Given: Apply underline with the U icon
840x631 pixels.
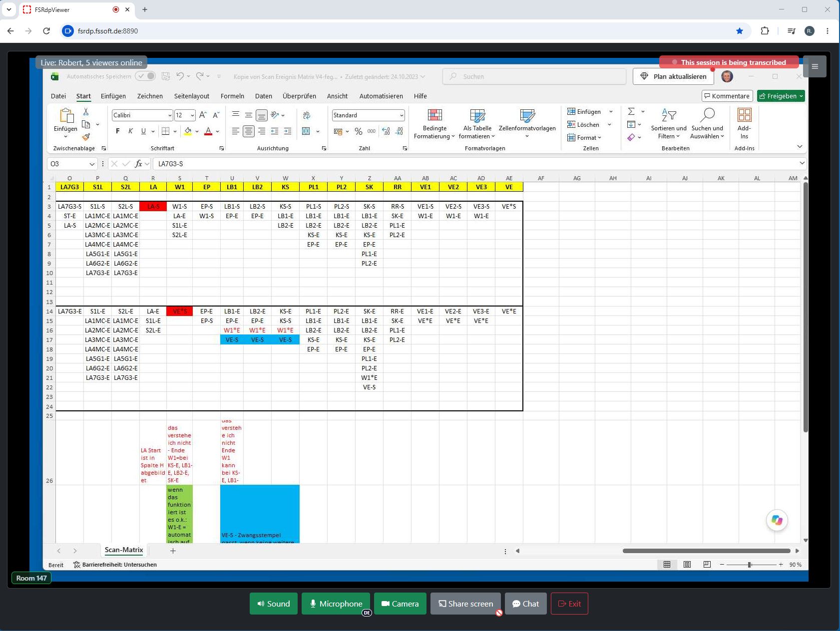Looking at the screenshot, I should 143,131.
